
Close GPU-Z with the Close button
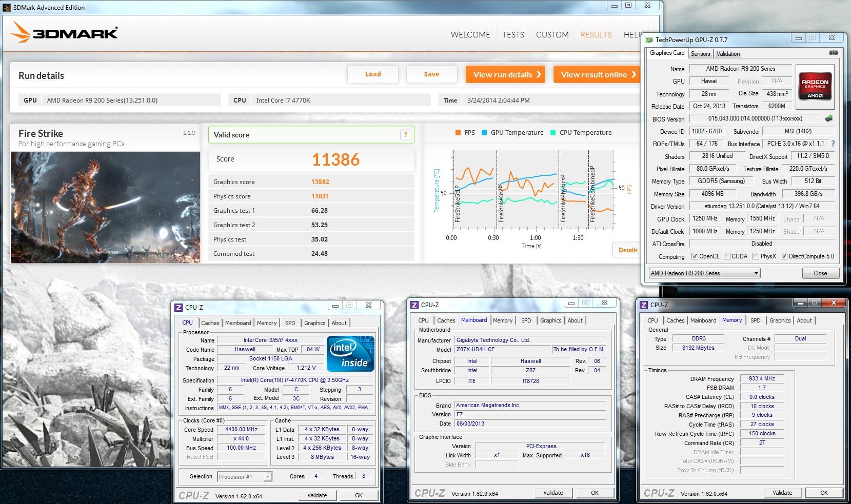tap(820, 273)
